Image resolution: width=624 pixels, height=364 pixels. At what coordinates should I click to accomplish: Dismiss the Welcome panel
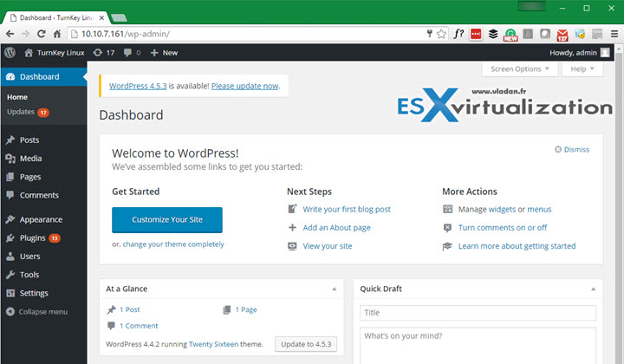coord(572,150)
